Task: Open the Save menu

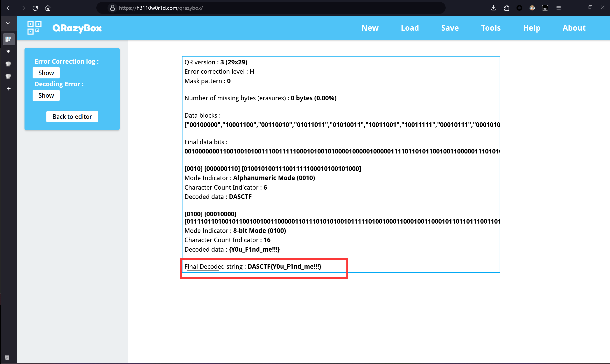Action: [x=450, y=28]
